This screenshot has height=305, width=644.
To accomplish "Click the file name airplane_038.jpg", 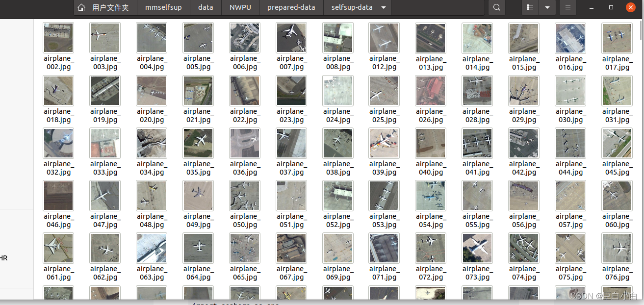I will point(338,168).
